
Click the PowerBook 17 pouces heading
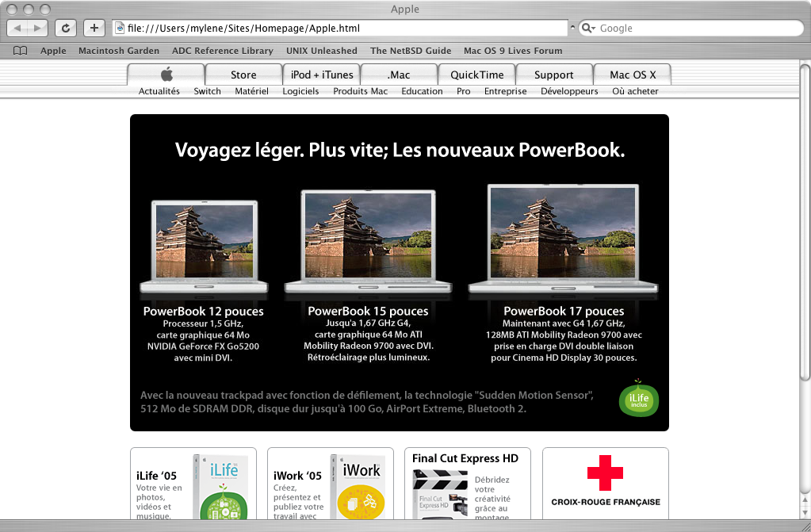pyautogui.click(x=564, y=311)
